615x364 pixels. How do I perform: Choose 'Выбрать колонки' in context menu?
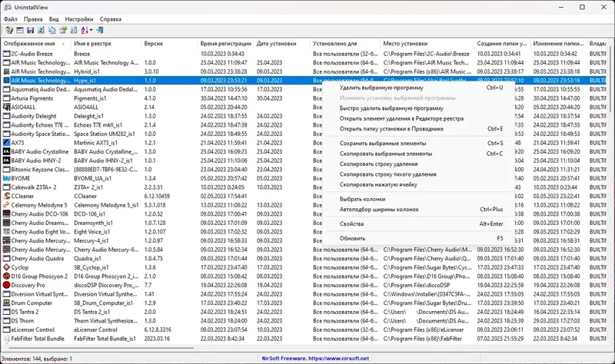418,199
